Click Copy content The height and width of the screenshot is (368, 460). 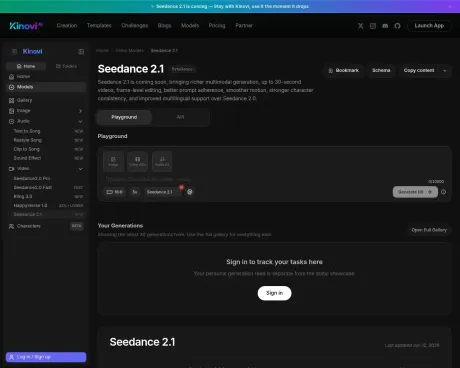(x=419, y=70)
